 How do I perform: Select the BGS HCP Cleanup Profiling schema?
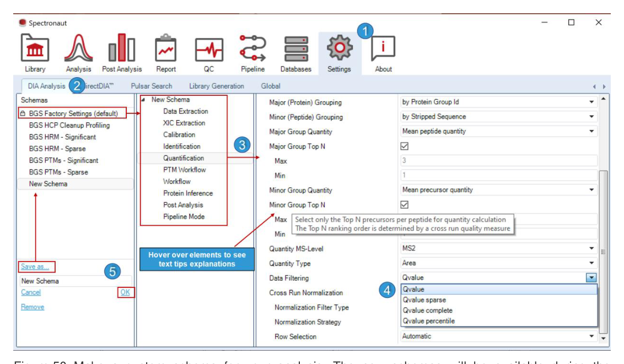(x=69, y=125)
